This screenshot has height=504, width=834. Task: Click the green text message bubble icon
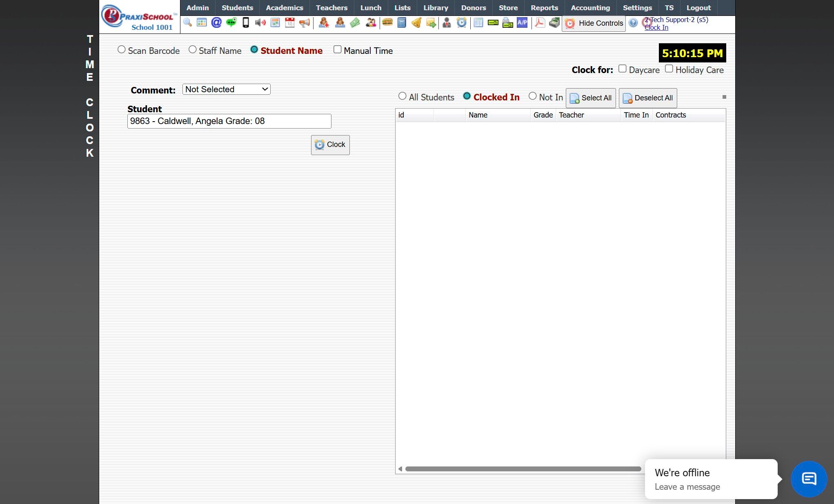click(x=231, y=23)
